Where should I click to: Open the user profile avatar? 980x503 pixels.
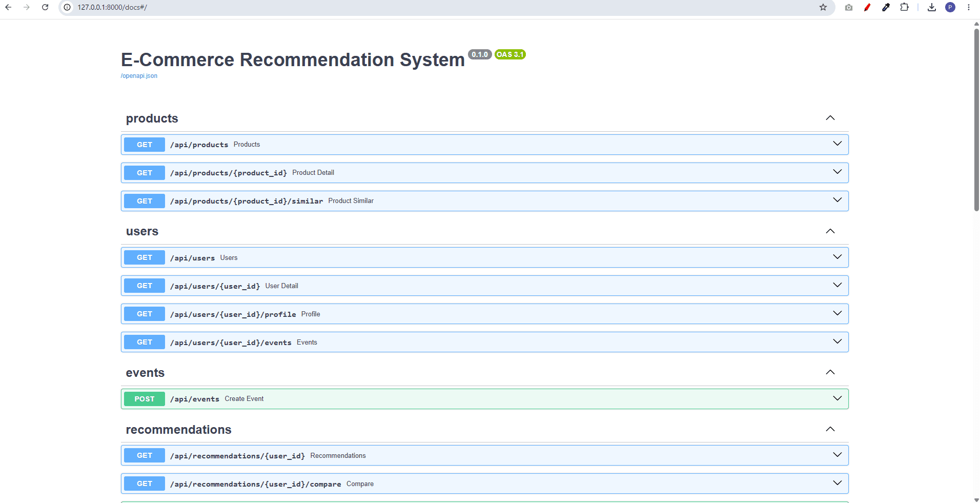click(x=950, y=7)
